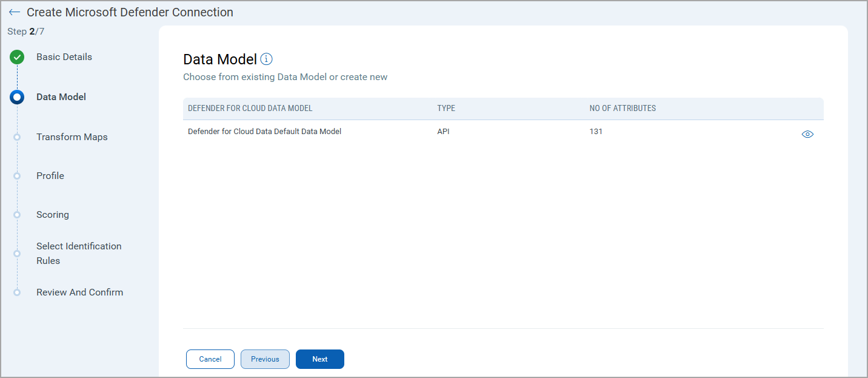Image resolution: width=868 pixels, height=378 pixels.
Task: Go back with the Previous button
Action: 265,359
